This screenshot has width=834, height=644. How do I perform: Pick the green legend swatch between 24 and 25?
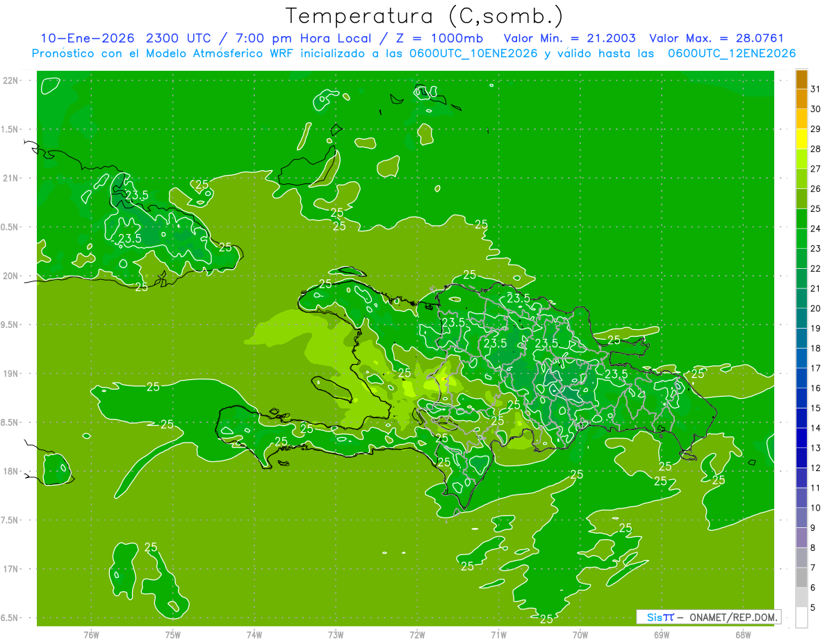(801, 219)
